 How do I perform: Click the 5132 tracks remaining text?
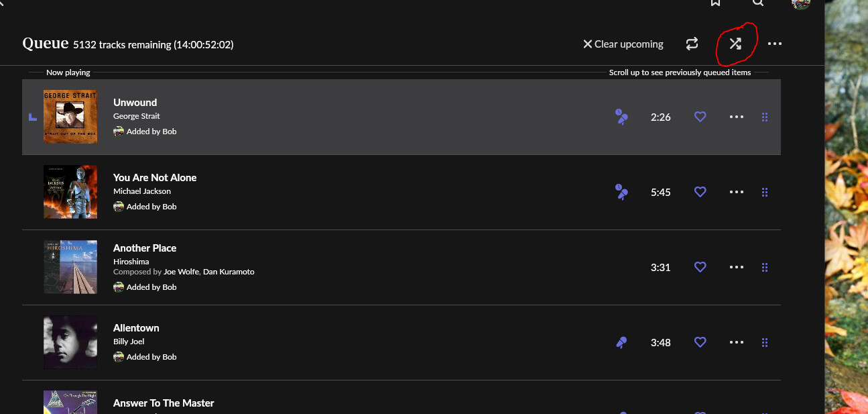point(153,45)
